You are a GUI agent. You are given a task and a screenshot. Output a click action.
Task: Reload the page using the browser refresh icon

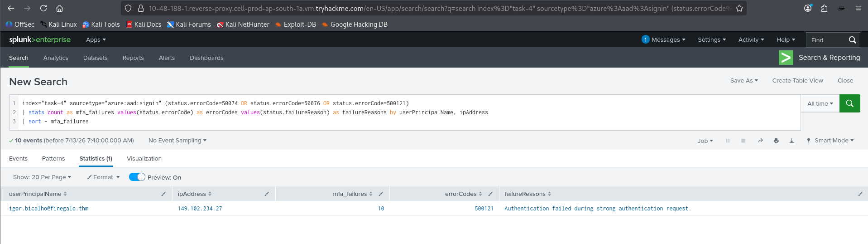(x=43, y=8)
